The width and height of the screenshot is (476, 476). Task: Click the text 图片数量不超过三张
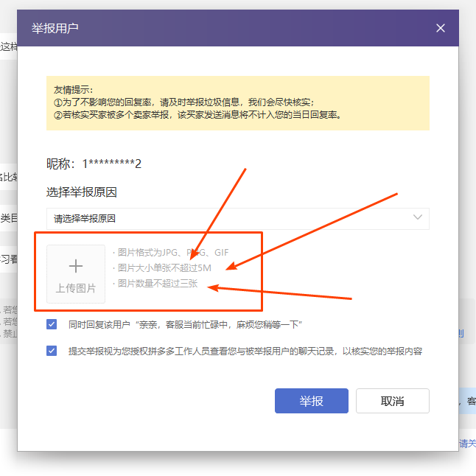[158, 283]
